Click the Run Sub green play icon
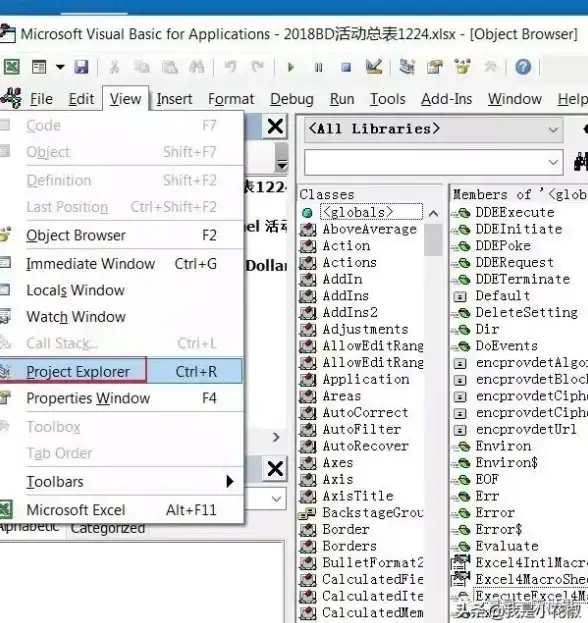Image resolution: width=588 pixels, height=623 pixels. pos(291,67)
